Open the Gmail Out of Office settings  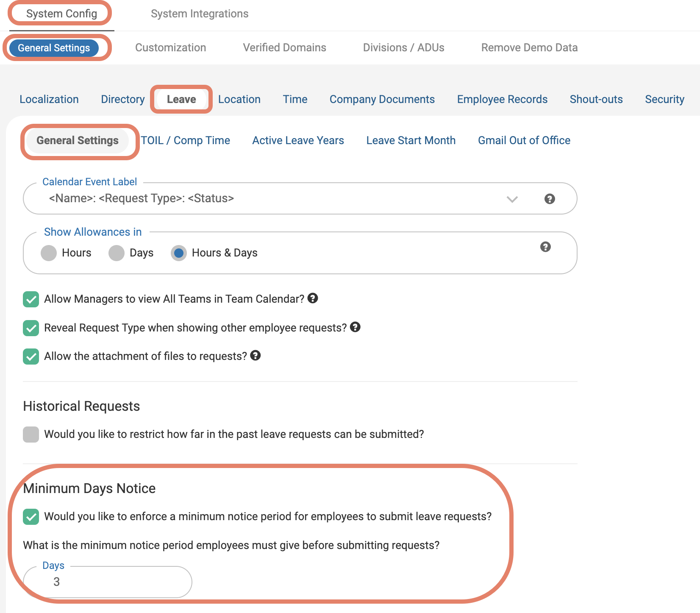[x=524, y=140]
